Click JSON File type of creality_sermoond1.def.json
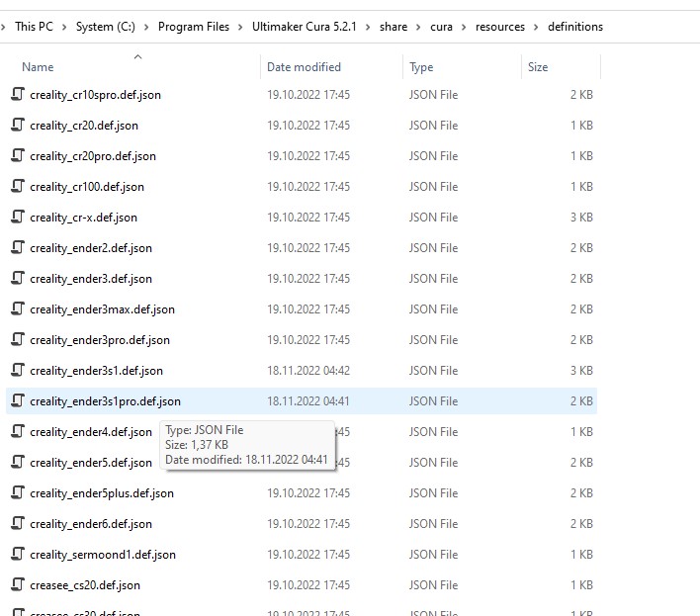The image size is (700, 616). point(433,555)
